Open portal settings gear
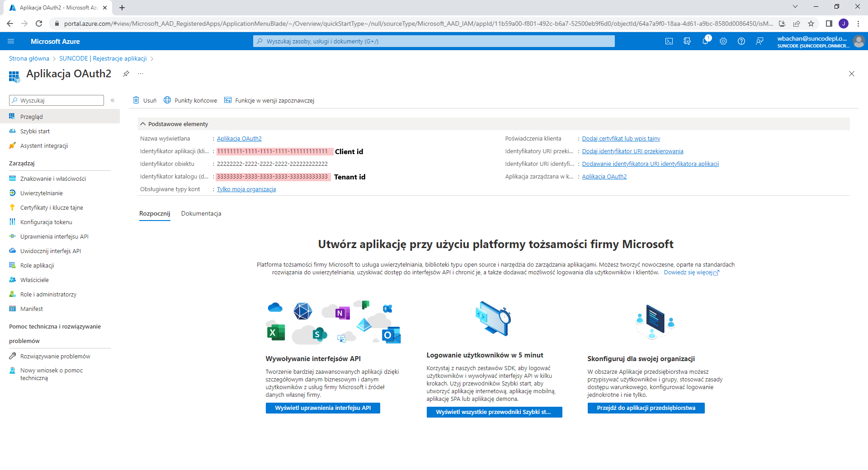 [x=723, y=41]
